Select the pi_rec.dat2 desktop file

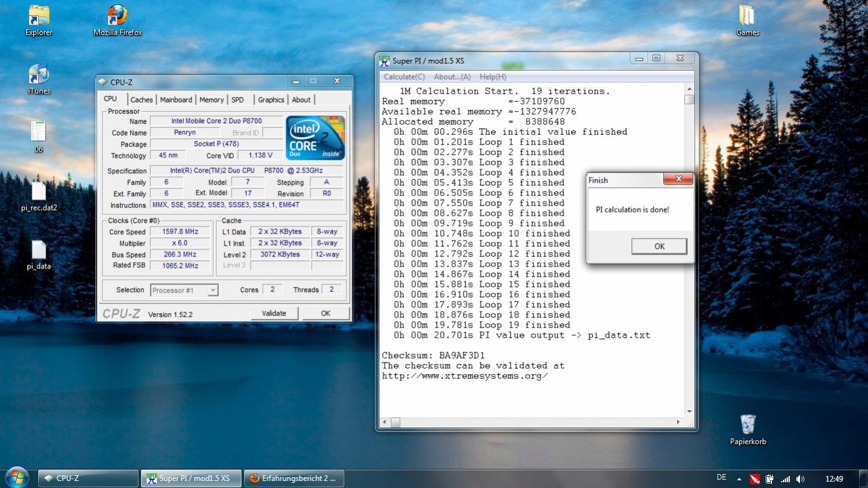[39, 195]
